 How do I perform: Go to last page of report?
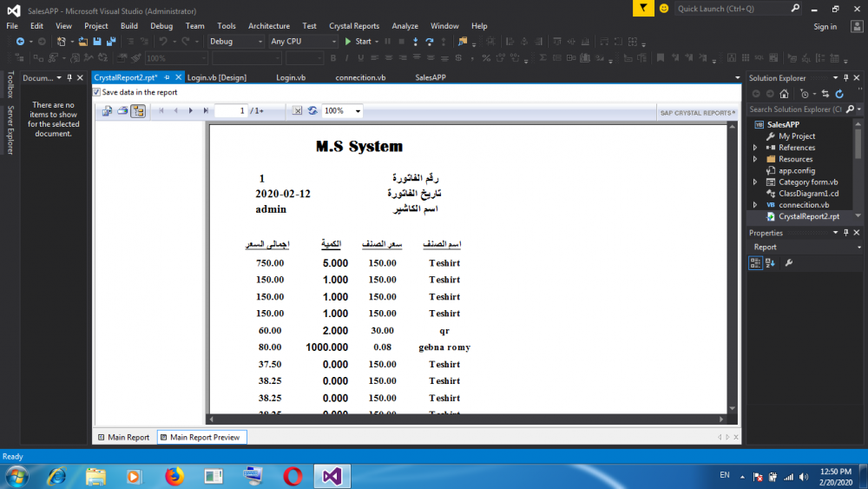206,111
